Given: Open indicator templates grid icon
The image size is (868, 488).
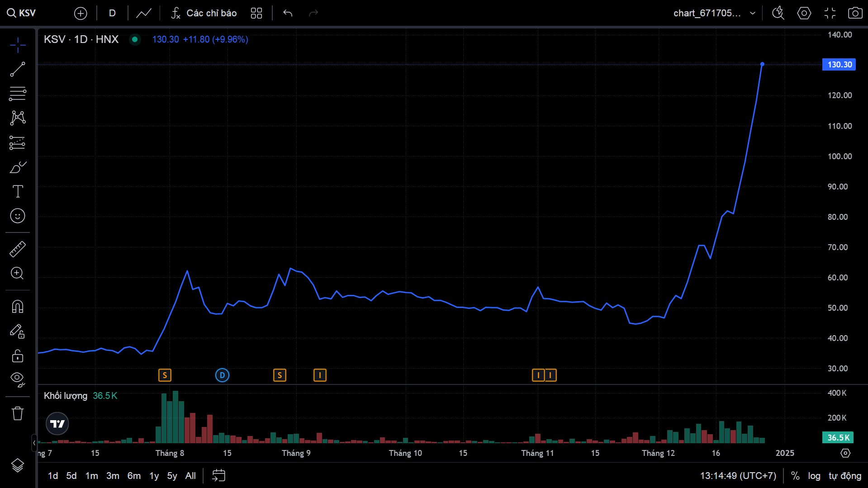Looking at the screenshot, I should tap(256, 13).
